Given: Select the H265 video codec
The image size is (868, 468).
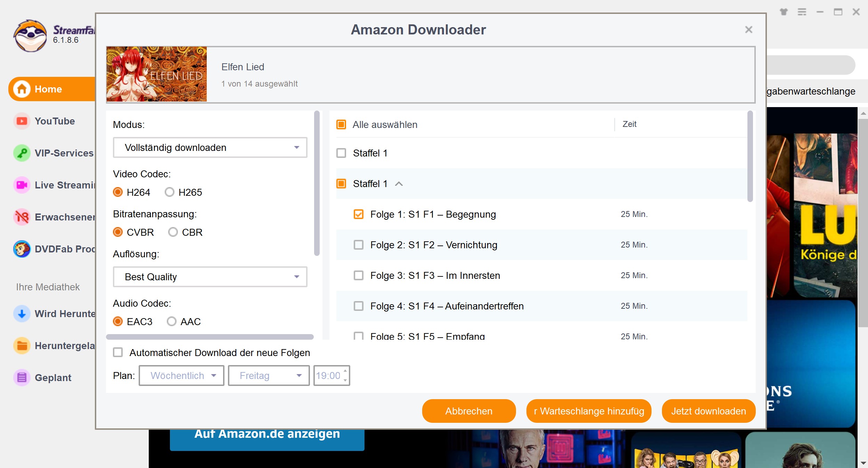Looking at the screenshot, I should 170,192.
